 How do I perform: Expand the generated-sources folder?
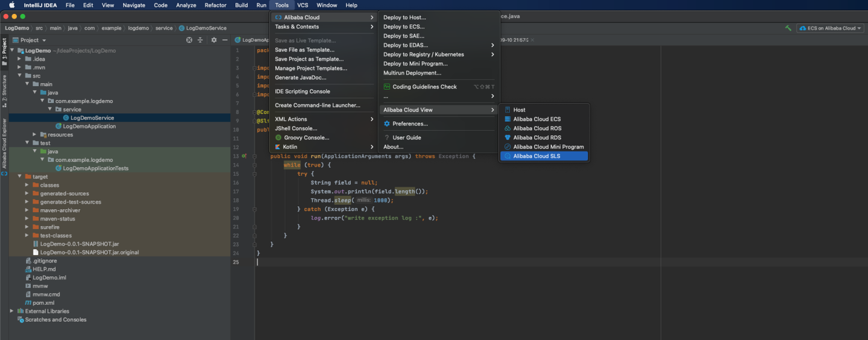pos(27,194)
